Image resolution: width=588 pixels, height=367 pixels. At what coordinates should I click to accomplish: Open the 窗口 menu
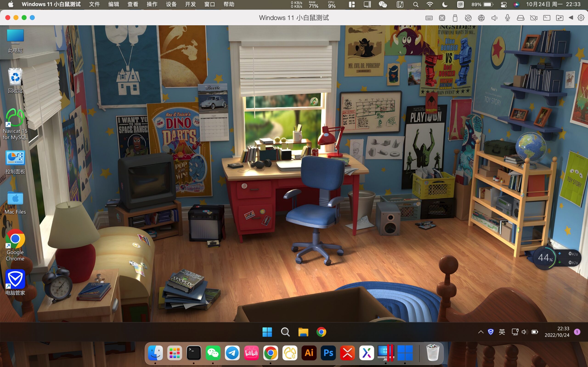coord(210,4)
